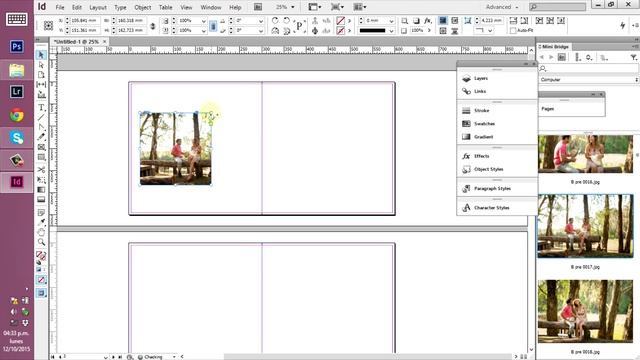Open Photoshop from the taskbar

(16, 47)
